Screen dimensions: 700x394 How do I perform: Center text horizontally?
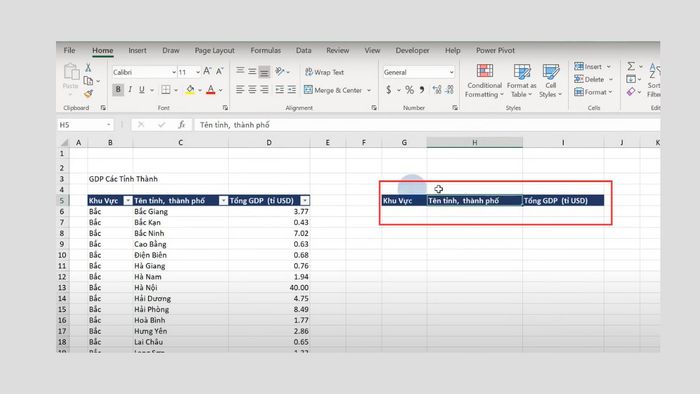(x=252, y=90)
